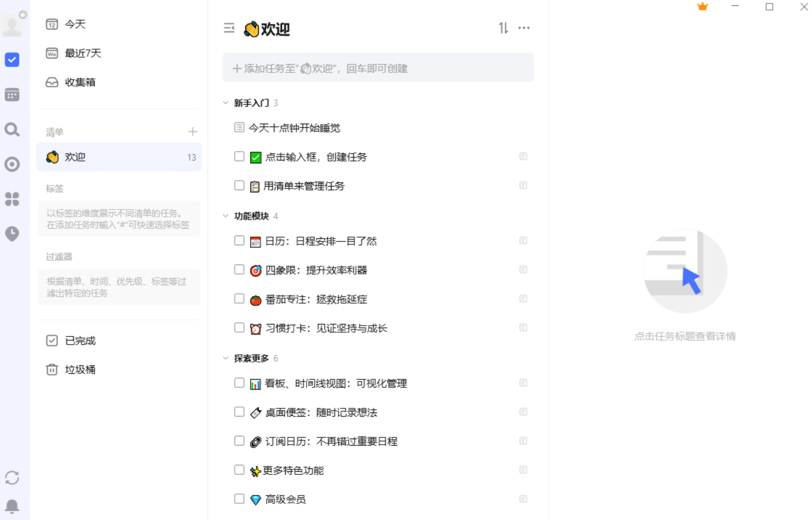Image resolution: width=812 pixels, height=520 pixels.
Task: Collapse the 功能模块 group
Action: pos(225,216)
